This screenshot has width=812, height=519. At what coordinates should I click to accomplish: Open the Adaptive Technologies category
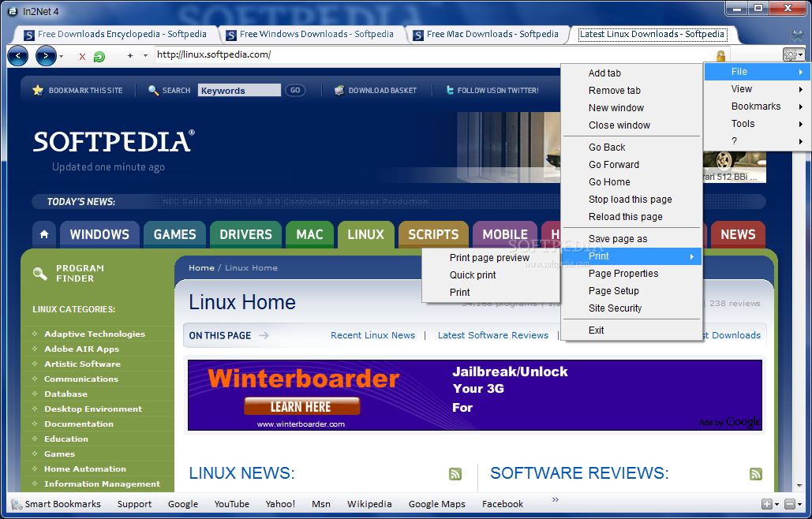coord(95,334)
